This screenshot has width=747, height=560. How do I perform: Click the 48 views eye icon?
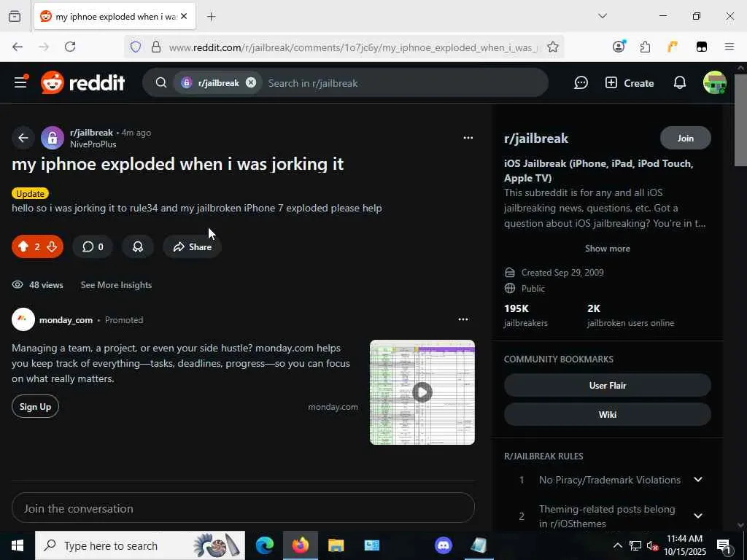[18, 285]
